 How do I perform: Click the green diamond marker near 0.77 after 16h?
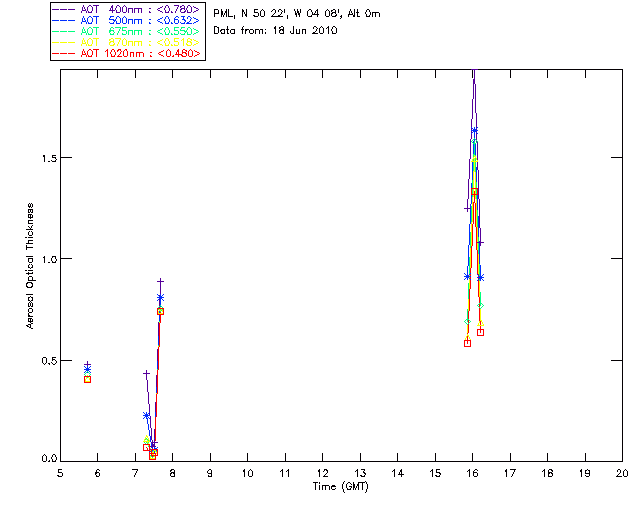(x=480, y=306)
